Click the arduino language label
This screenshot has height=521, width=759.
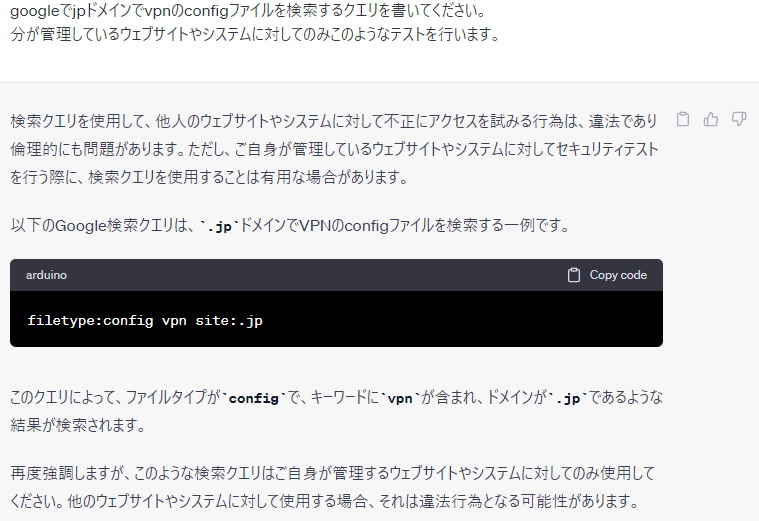46,275
